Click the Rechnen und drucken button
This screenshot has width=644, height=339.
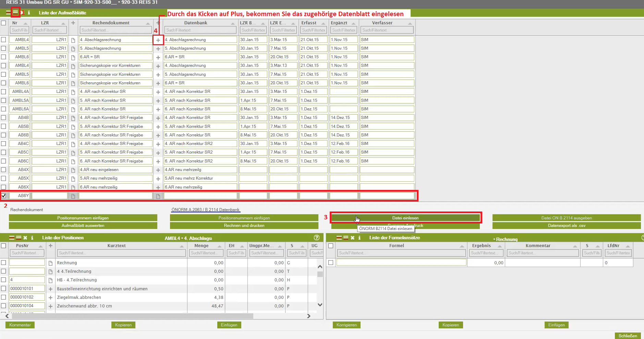[x=244, y=226]
